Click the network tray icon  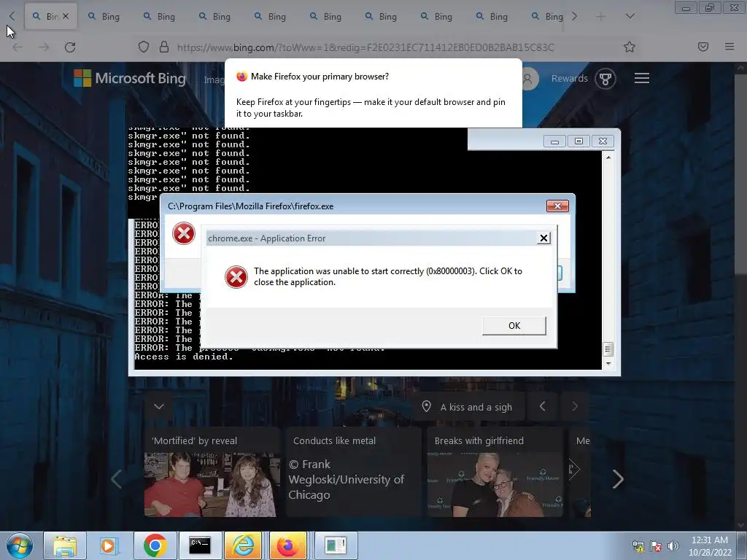tap(638, 546)
